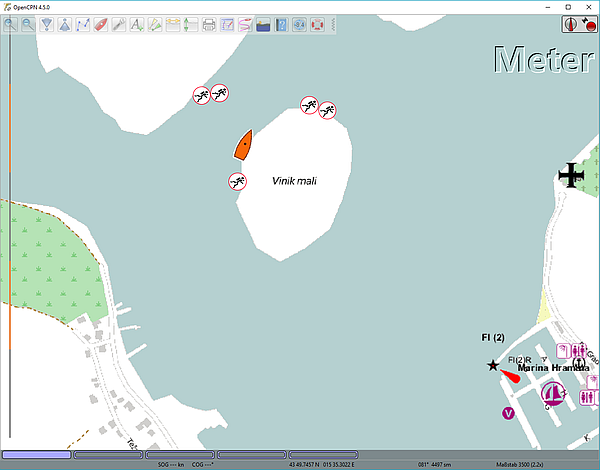Click diver marker beside Vinik mali label
The height and width of the screenshot is (470, 600).
click(237, 181)
